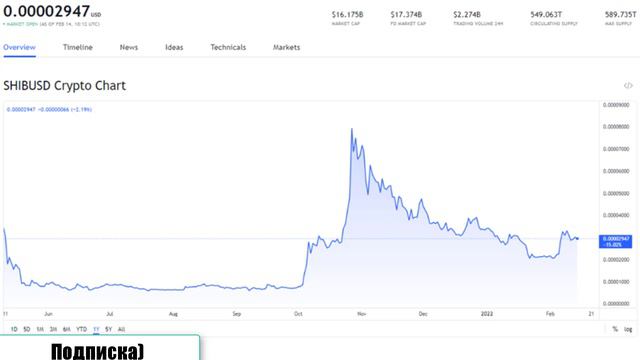640x360 pixels.
Task: Switch to the Markets tab
Action: click(x=286, y=47)
